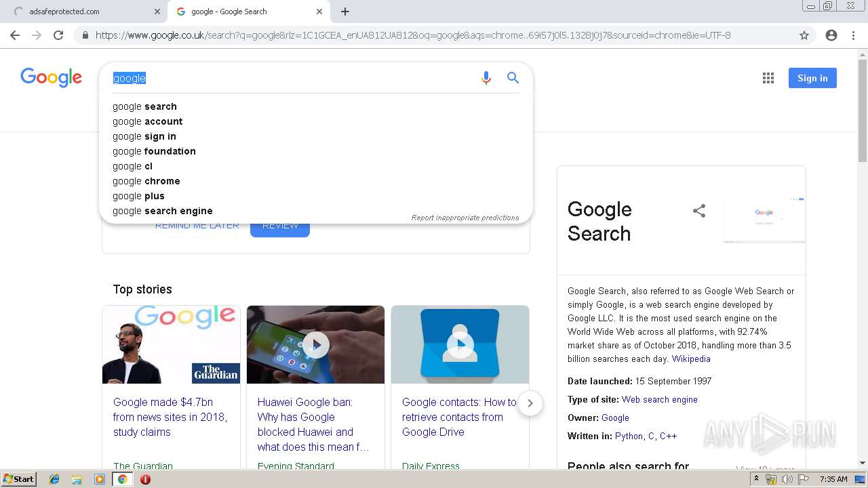Screen dimensions: 868x488
Task: Click the voice search microphone icon
Action: 486,78
